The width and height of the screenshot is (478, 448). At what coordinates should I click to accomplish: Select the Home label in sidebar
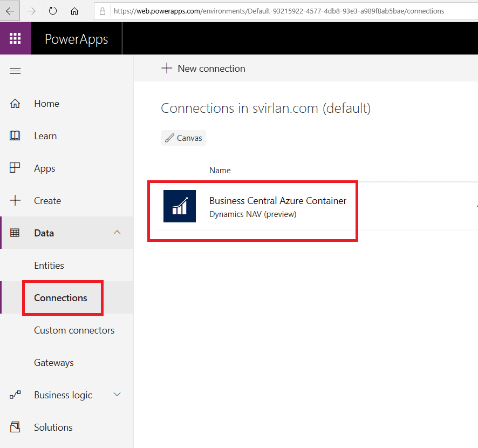(46, 104)
